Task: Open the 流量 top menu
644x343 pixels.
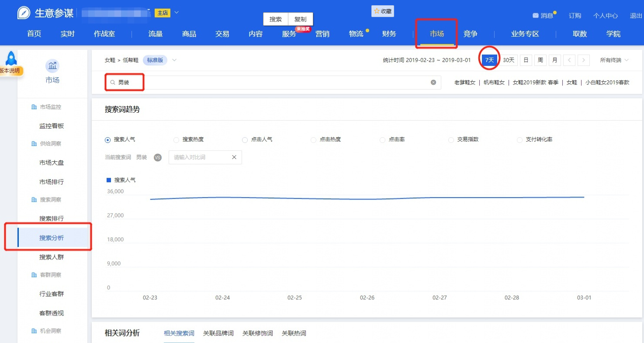Action: coord(156,34)
